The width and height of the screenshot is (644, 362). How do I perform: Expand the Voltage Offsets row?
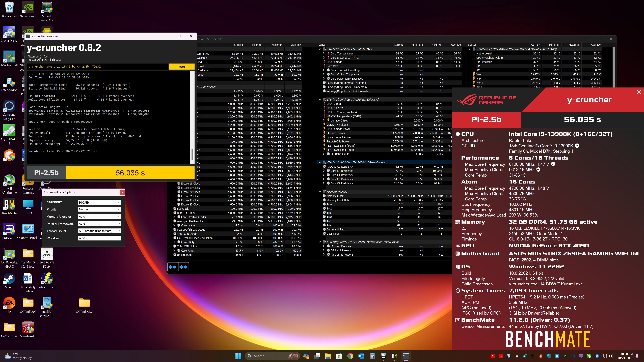[324, 120]
